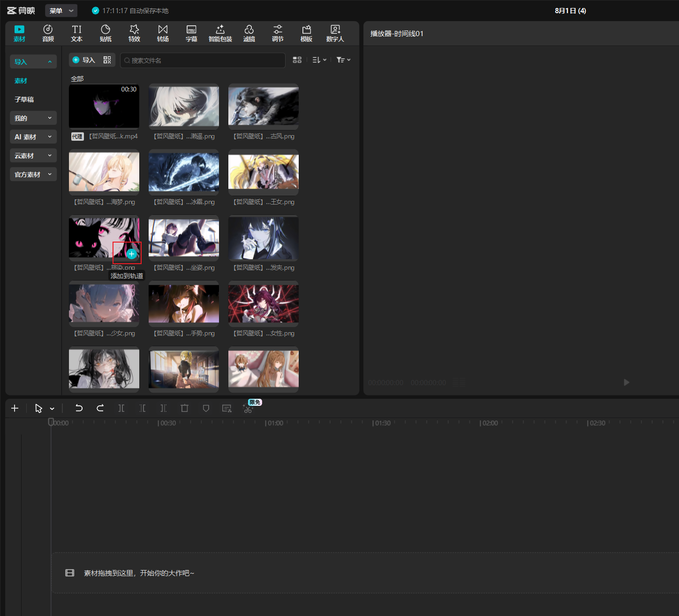Select the split clip tool
Screen dimensions: 679x616
tap(121, 408)
